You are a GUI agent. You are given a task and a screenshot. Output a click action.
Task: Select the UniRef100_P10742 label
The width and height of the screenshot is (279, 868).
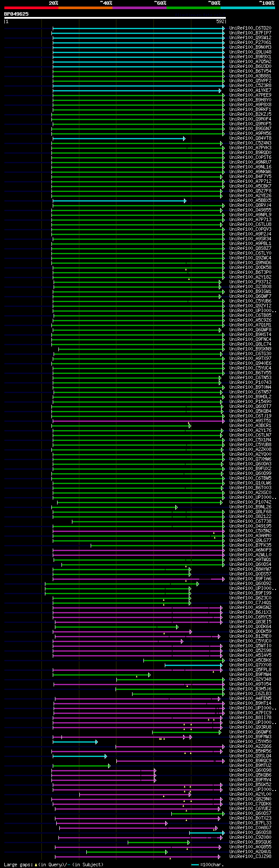point(250,502)
